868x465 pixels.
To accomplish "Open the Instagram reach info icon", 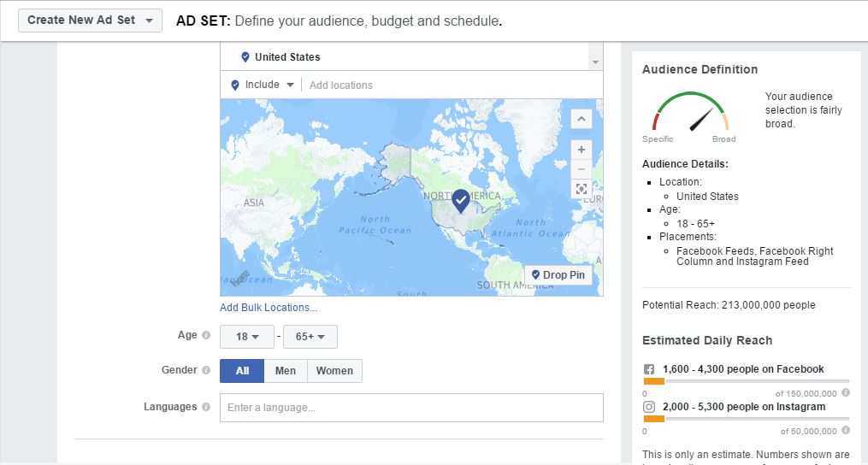I will [x=845, y=430].
